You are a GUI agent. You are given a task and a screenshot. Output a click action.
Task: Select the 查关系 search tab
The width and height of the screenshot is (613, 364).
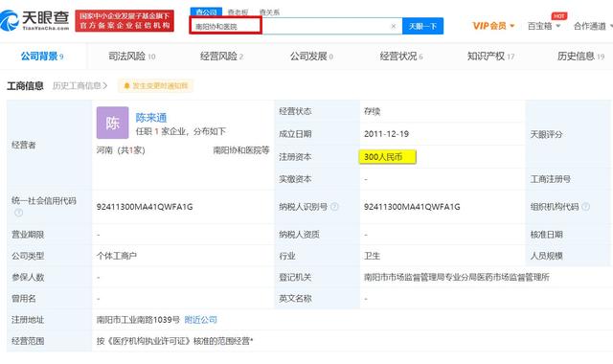pyautogui.click(x=269, y=12)
